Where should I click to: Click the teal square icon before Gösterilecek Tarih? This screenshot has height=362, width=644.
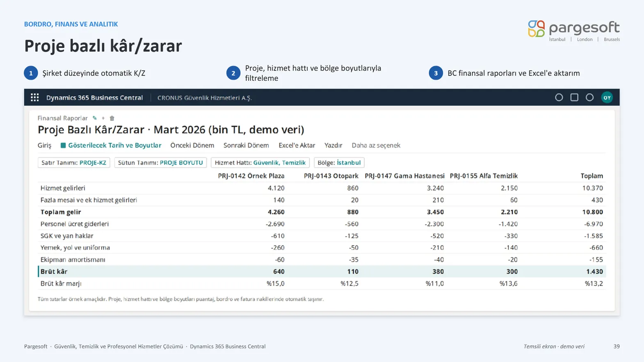click(x=63, y=145)
